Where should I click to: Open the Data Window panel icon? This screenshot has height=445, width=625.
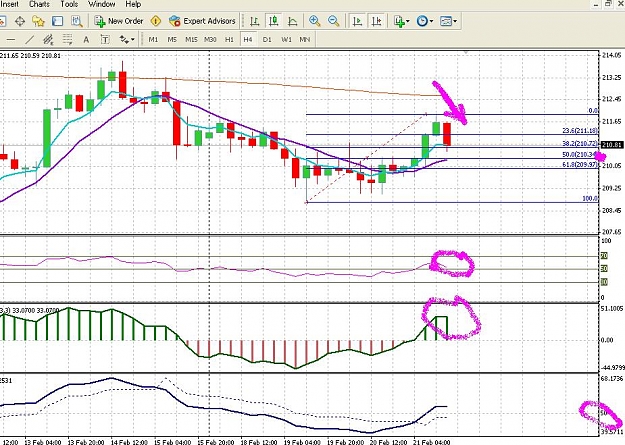coord(20,21)
